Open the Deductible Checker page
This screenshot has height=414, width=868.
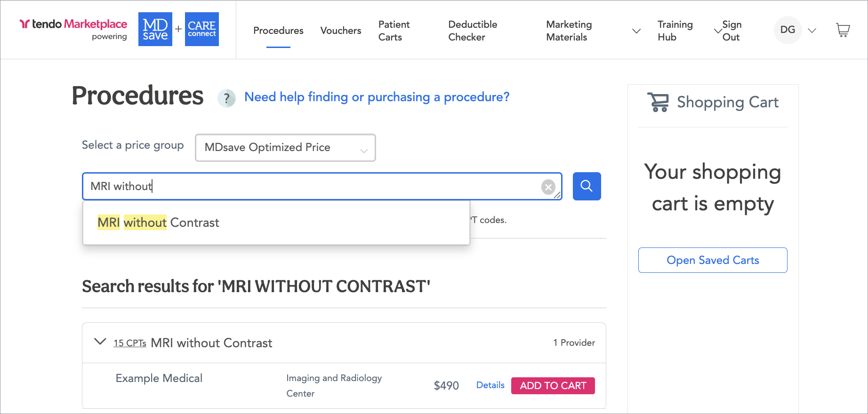click(x=473, y=31)
